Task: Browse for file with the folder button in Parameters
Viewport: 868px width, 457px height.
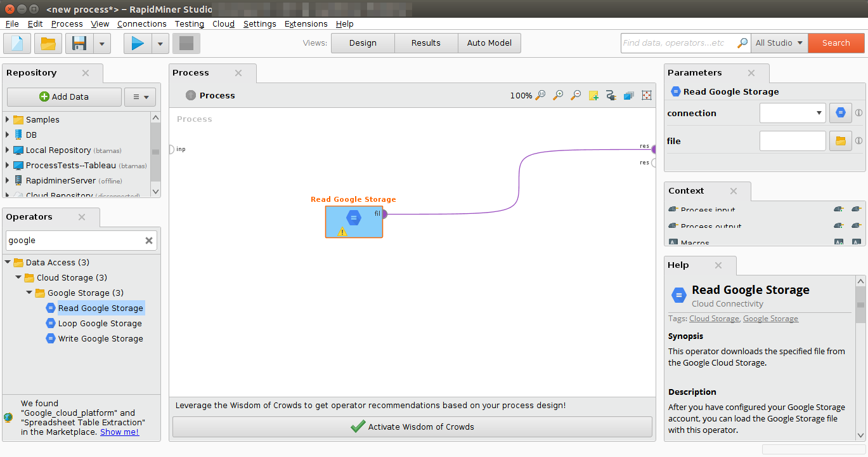Action: coord(841,141)
